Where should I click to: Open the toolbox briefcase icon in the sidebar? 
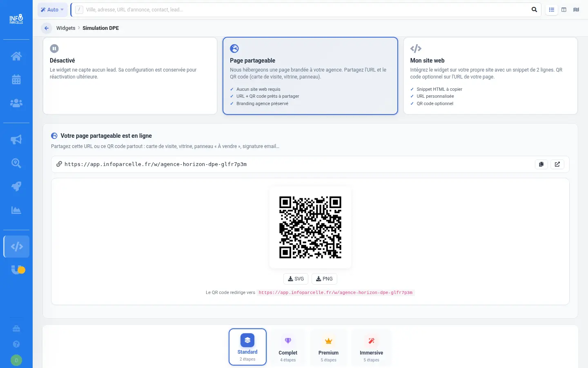point(16,328)
